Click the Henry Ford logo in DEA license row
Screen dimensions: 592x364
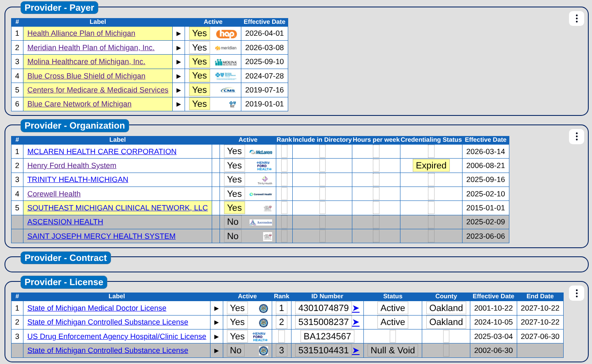click(260, 337)
